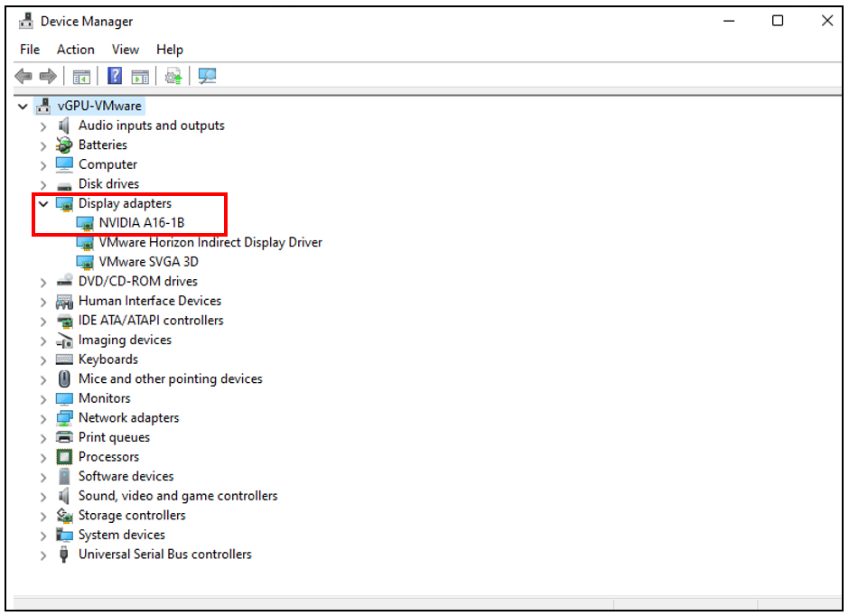Scan for hardware changes using toolbar icon
Image resolution: width=849 pixels, height=616 pixels.
[x=208, y=77]
